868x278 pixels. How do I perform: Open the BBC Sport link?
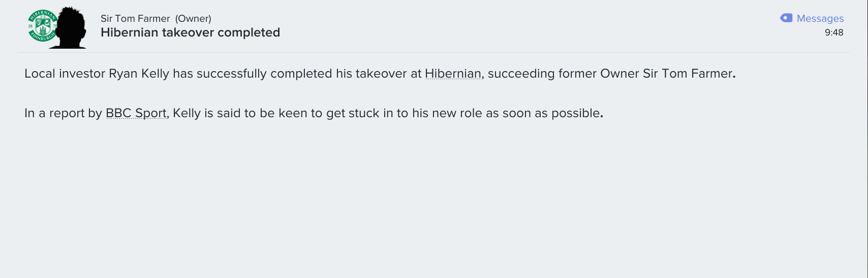[136, 113]
